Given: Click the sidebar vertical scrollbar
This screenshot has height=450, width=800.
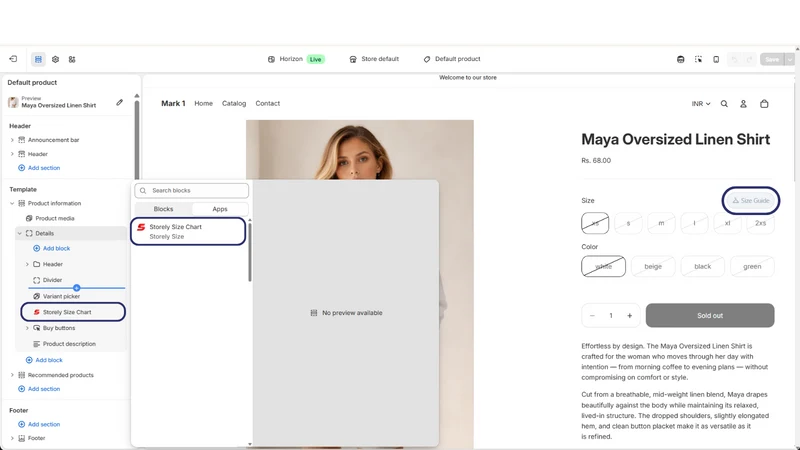Looking at the screenshot, I should (136, 138).
